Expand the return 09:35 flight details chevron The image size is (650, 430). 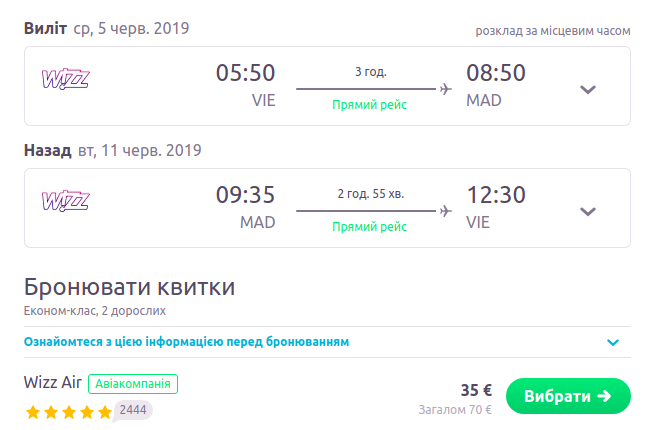click(x=588, y=211)
